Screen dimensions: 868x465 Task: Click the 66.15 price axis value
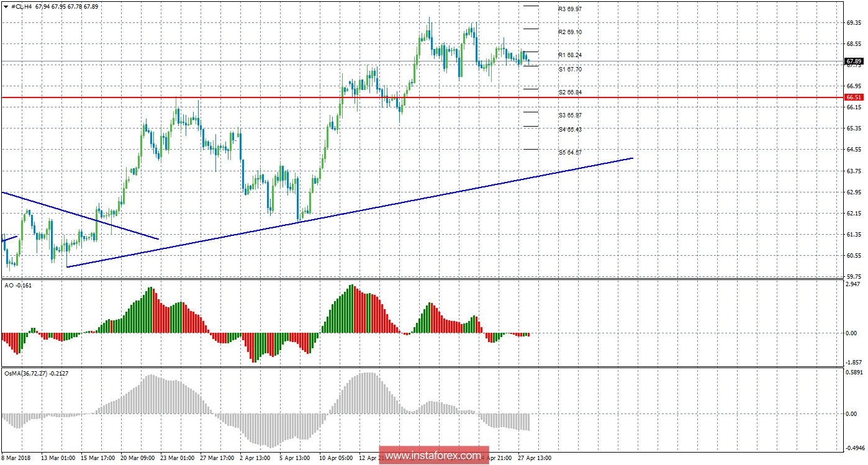tap(853, 107)
